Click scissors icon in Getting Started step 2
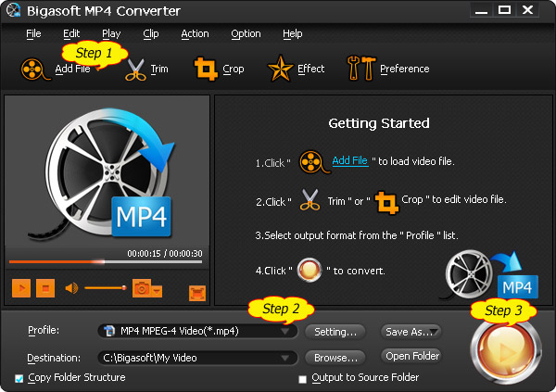556x392 pixels. (310, 200)
